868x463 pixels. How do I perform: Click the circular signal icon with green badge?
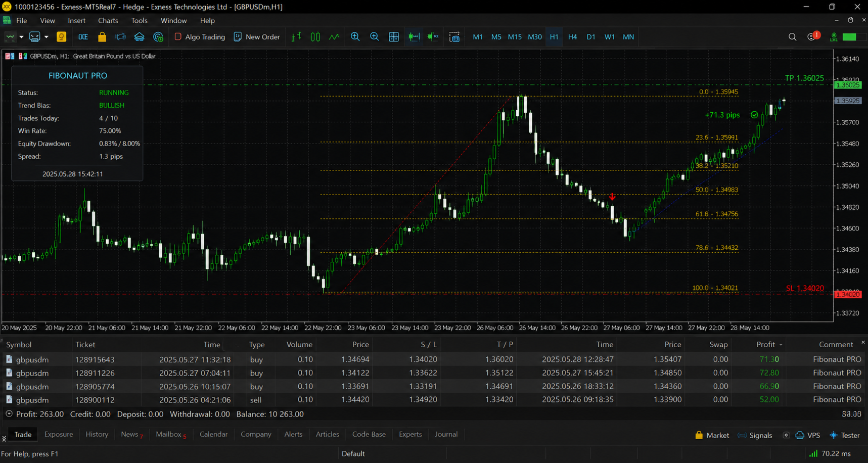click(x=158, y=37)
